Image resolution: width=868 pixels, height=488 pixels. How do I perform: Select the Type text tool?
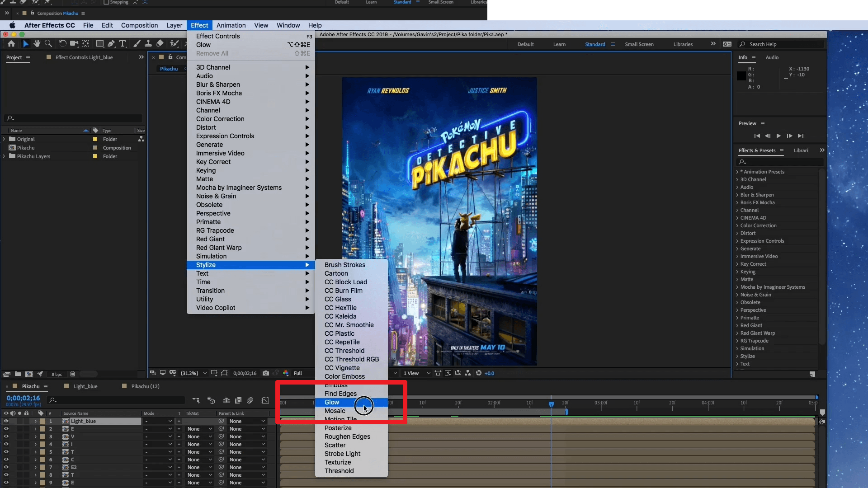pyautogui.click(x=123, y=44)
